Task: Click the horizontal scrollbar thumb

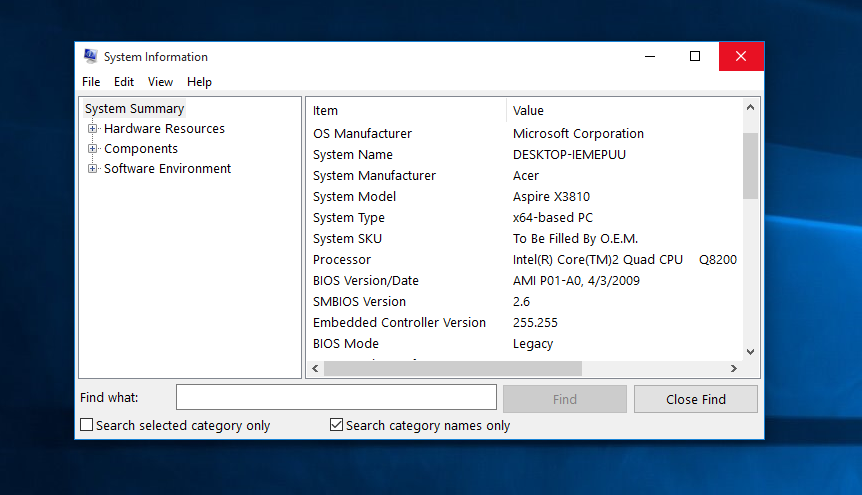Action: pyautogui.click(x=453, y=368)
